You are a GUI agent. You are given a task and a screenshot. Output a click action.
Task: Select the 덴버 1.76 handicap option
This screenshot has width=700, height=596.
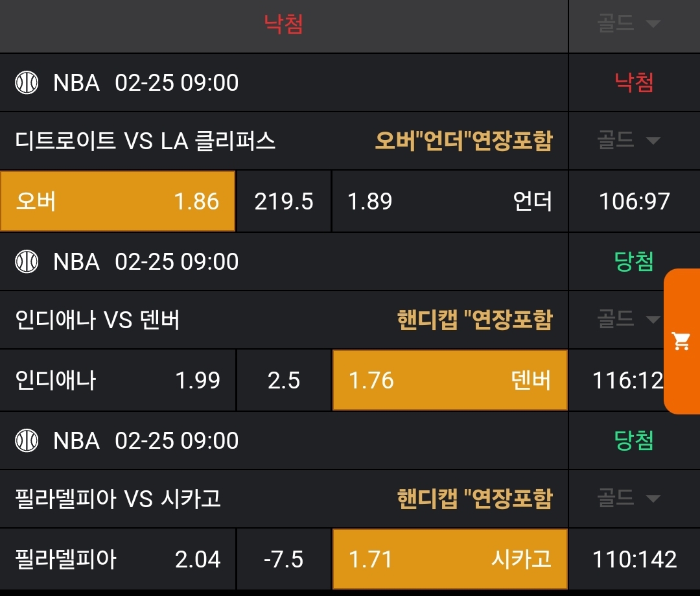[450, 381]
